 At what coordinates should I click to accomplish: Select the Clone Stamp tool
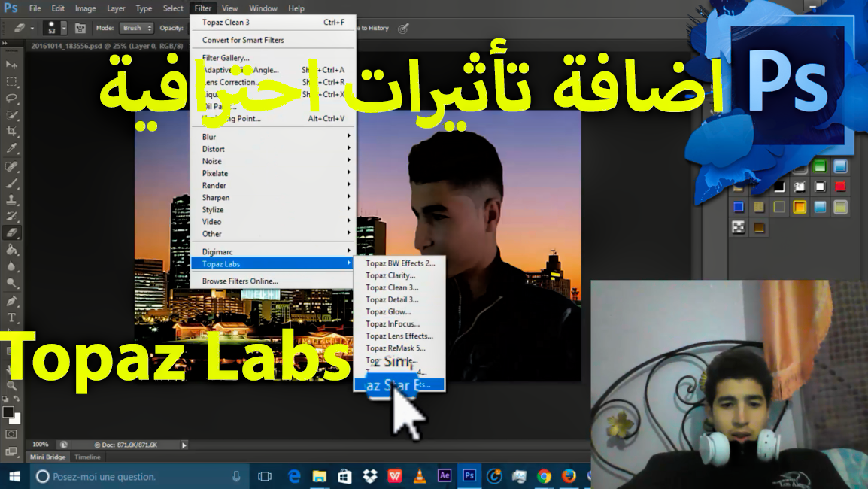[x=11, y=200]
